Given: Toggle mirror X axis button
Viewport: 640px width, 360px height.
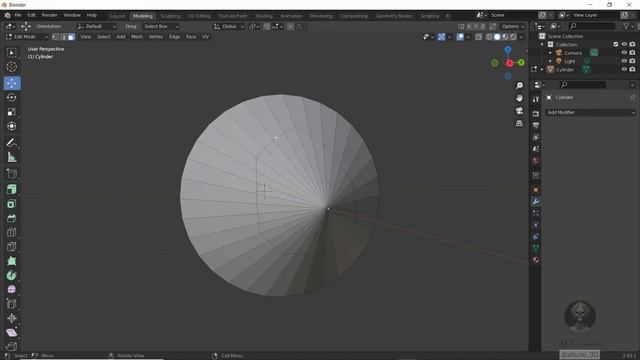Looking at the screenshot, I should click(469, 27).
